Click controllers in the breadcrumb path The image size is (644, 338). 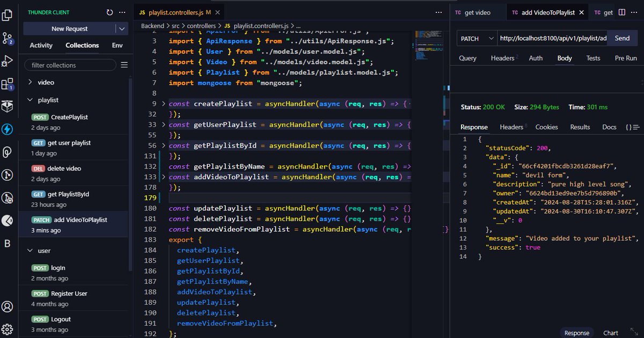[202, 26]
